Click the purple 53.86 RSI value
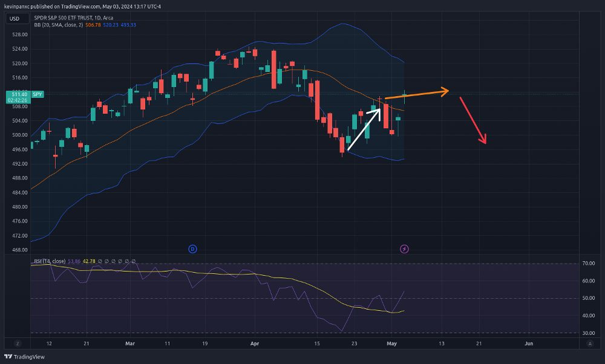 [74, 261]
